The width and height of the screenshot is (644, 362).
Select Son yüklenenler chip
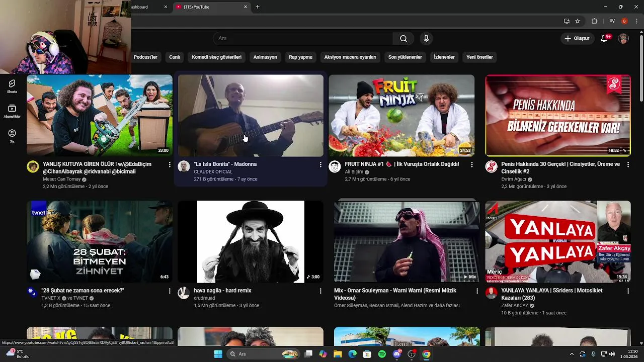[x=405, y=57]
